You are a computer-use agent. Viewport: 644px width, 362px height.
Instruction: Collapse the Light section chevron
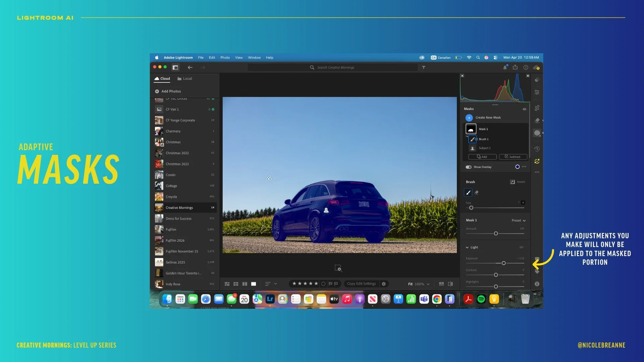(467, 247)
